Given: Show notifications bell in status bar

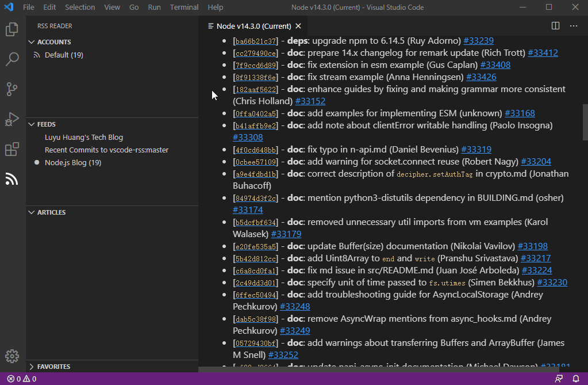Looking at the screenshot, I should 576,379.
